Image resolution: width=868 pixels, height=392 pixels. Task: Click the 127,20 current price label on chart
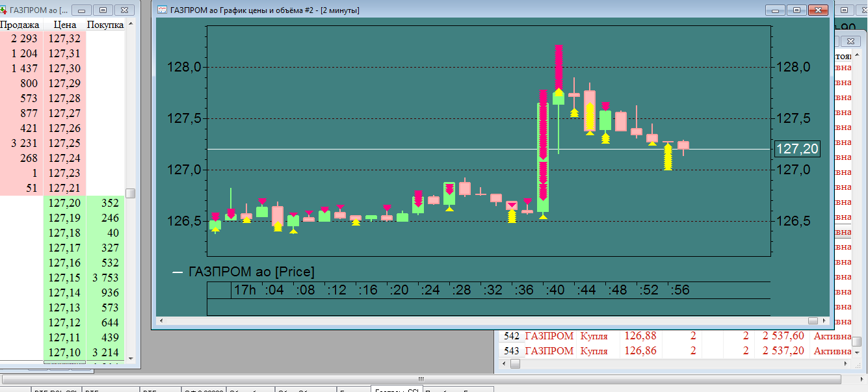(x=797, y=149)
